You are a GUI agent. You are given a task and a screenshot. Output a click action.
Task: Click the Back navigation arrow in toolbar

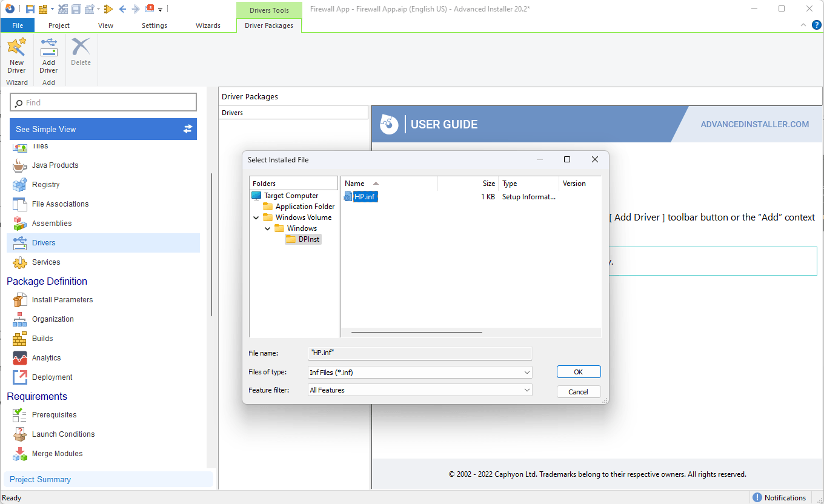(123, 9)
